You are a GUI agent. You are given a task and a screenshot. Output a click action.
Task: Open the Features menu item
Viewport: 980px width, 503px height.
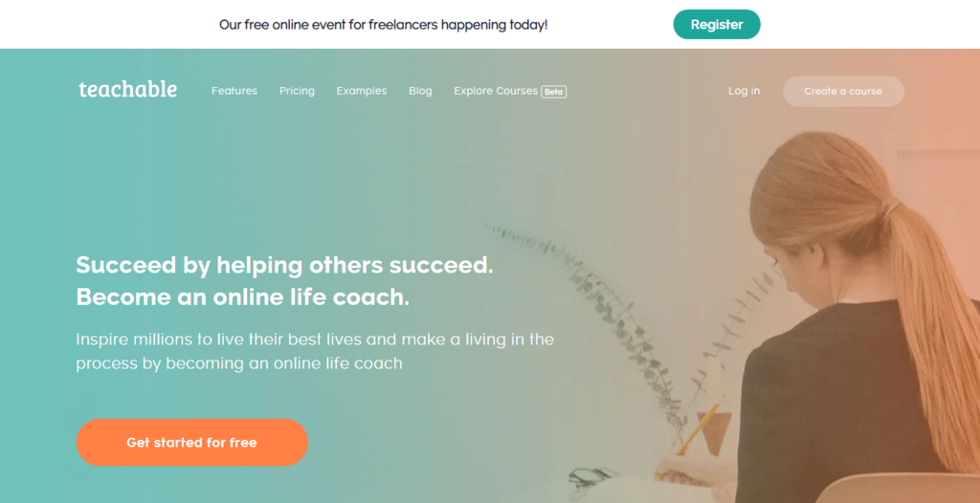(x=234, y=91)
